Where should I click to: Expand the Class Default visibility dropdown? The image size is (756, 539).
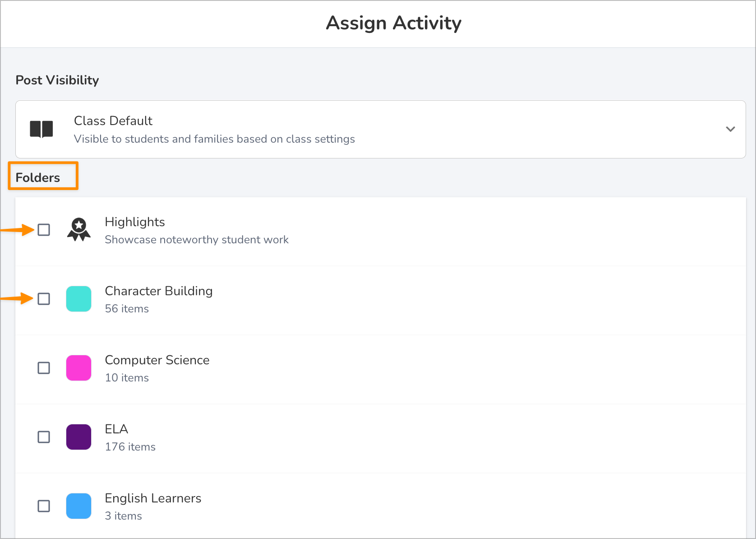click(730, 129)
